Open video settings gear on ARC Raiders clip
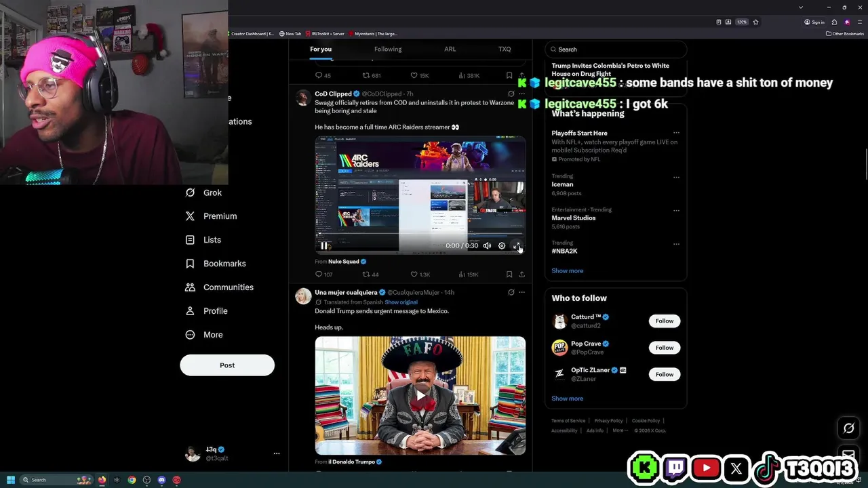This screenshot has height=488, width=868. (502, 246)
